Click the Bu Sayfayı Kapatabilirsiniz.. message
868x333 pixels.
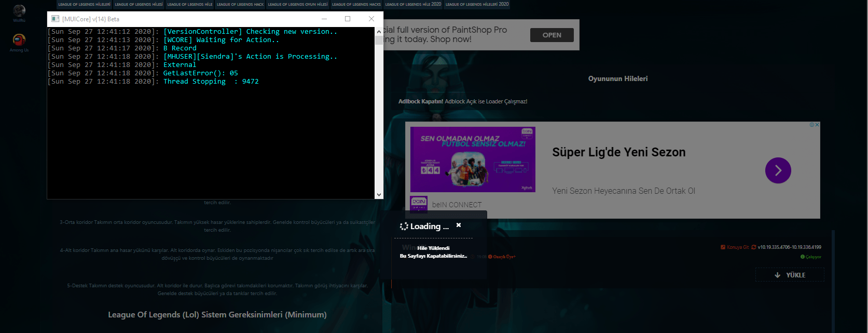(433, 256)
